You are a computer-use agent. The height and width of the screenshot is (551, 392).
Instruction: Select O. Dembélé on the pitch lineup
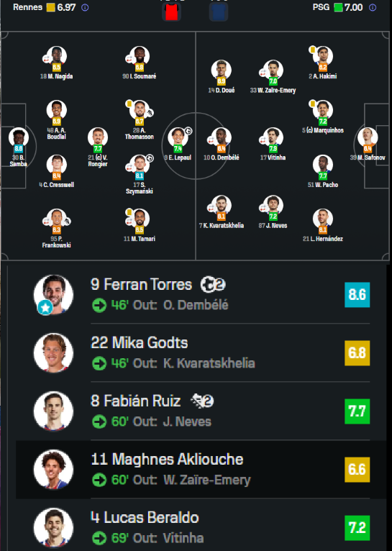pyautogui.click(x=222, y=144)
